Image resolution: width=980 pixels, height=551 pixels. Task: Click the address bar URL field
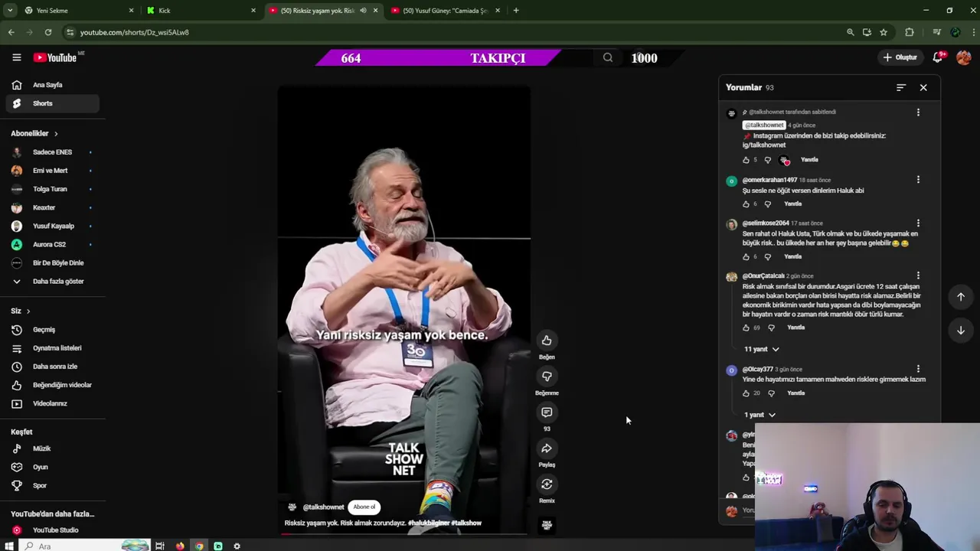click(x=452, y=32)
